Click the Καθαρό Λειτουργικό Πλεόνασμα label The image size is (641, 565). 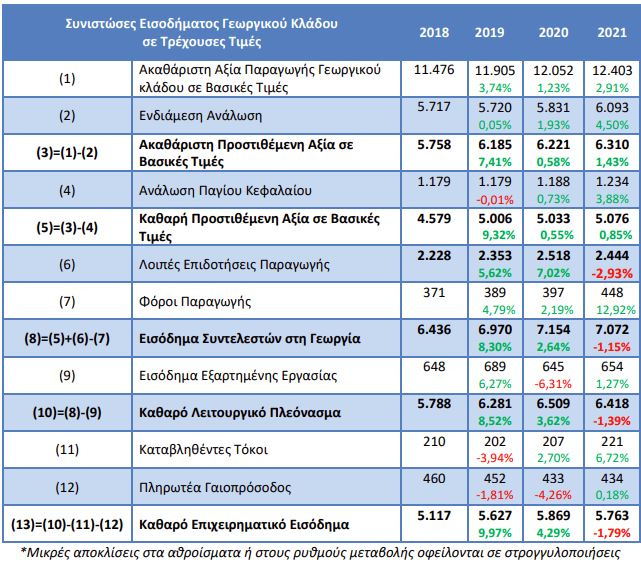240,413
